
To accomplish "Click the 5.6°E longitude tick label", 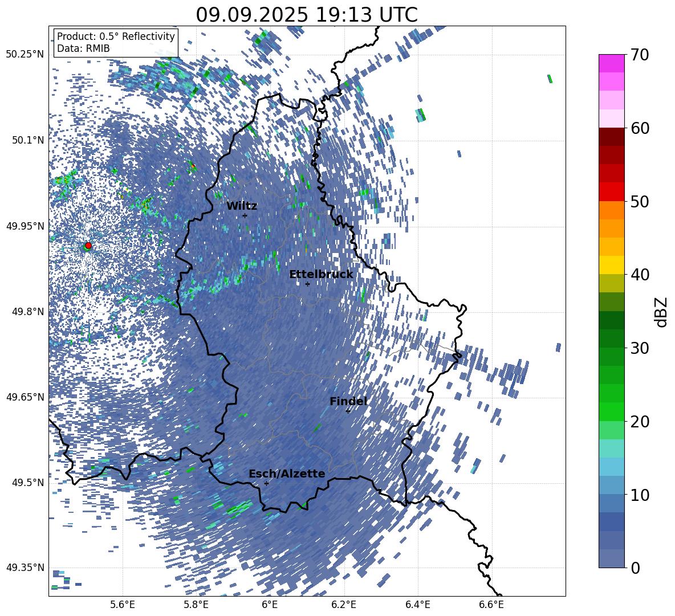I will click(123, 605).
